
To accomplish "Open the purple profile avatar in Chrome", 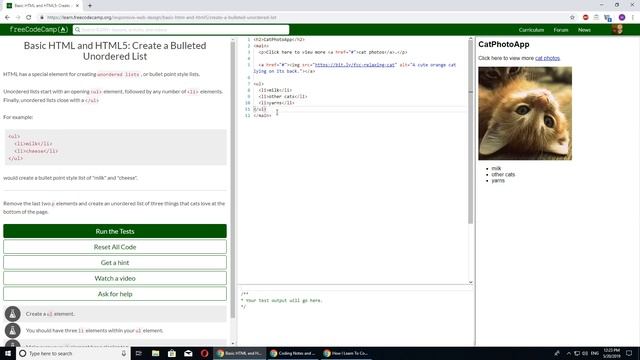I will point(622,18).
